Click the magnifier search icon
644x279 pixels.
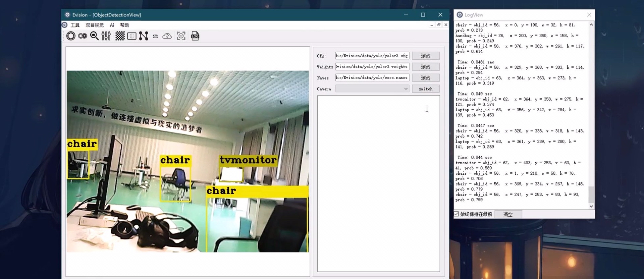(94, 36)
